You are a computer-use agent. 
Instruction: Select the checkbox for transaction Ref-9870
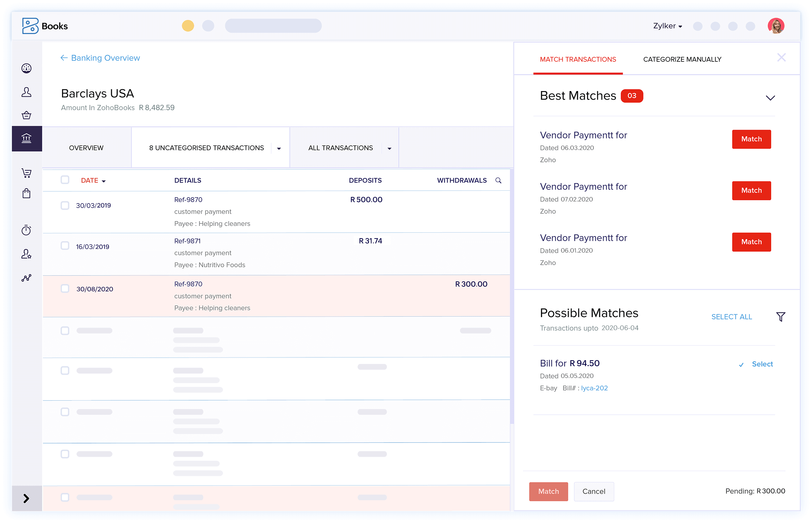[65, 205]
